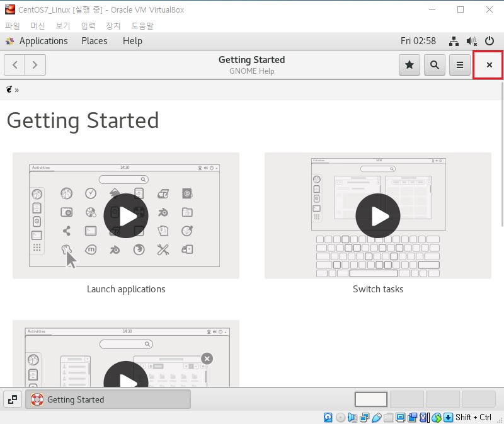Image resolution: width=504 pixels, height=424 pixels.
Task: Click the VirtualBox recording status icon
Action: 413,417
